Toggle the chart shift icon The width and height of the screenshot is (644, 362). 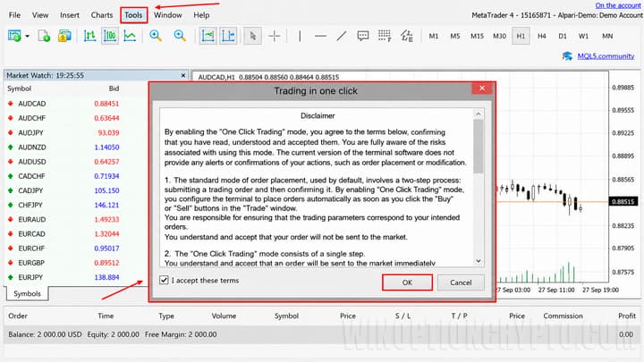pyautogui.click(x=228, y=36)
